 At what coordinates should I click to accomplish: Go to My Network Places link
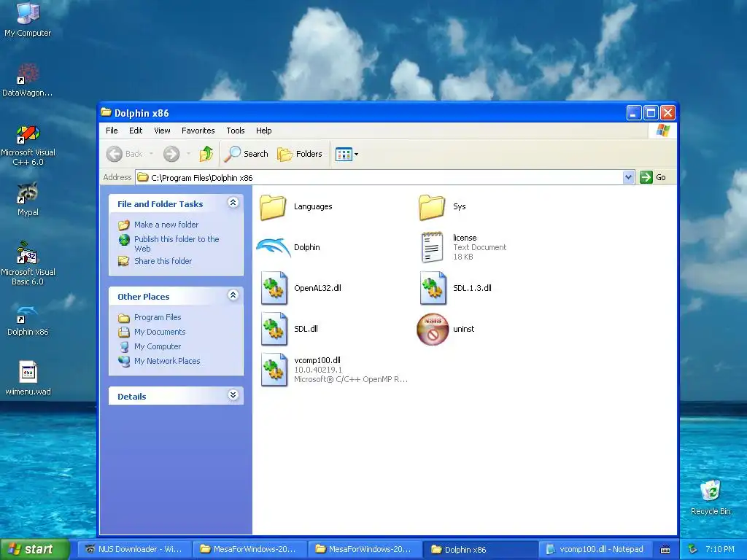pos(167,361)
